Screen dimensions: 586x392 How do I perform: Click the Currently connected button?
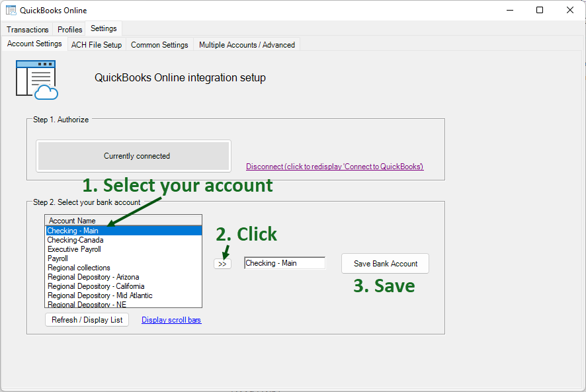tap(134, 156)
